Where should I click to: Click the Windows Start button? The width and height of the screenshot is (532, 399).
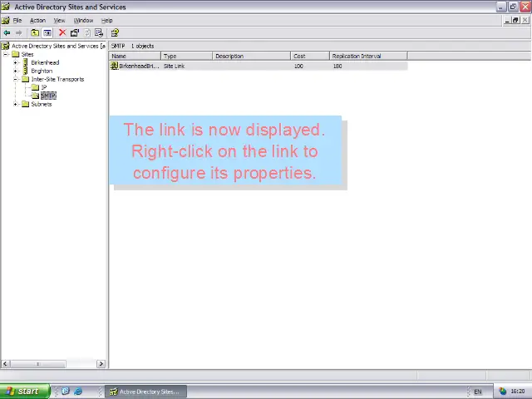coord(25,392)
